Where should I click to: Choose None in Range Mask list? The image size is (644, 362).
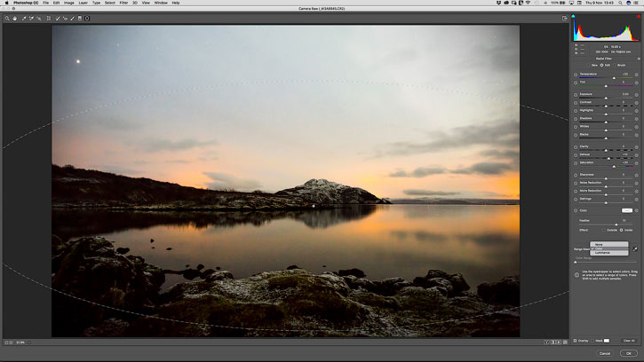(x=609, y=245)
